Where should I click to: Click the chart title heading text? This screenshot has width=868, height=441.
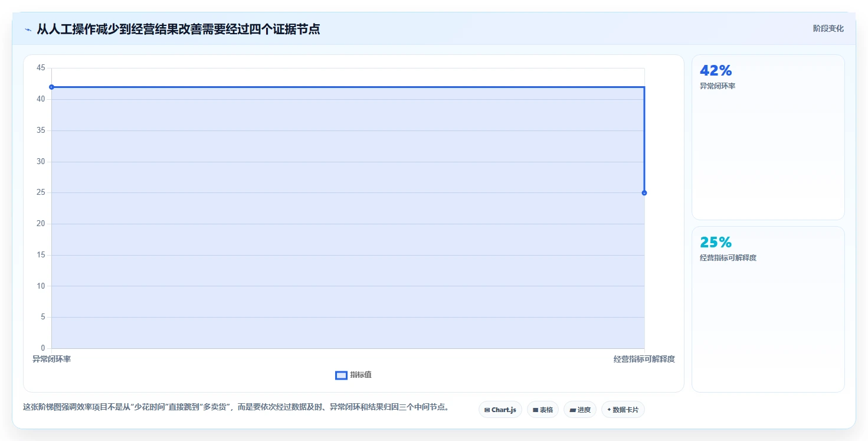point(178,29)
